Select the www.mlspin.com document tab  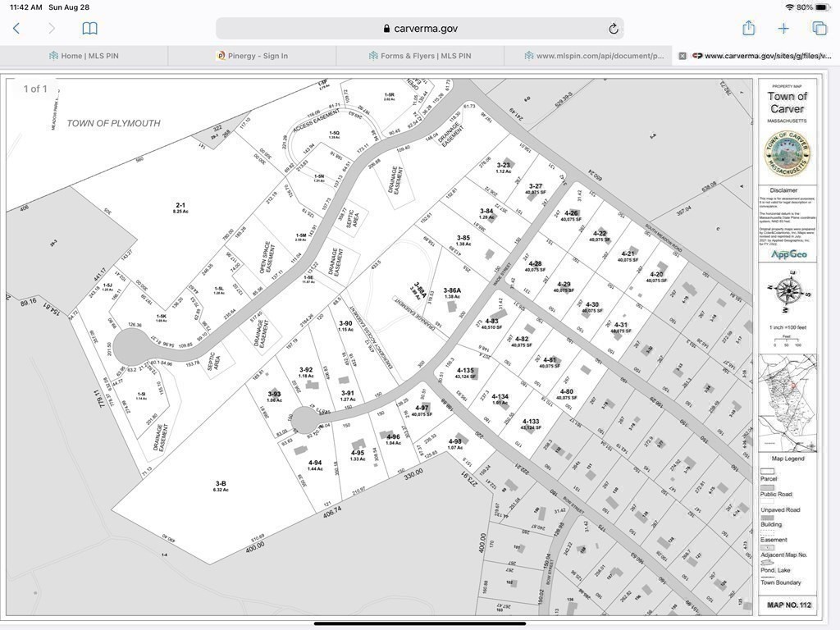coord(594,56)
